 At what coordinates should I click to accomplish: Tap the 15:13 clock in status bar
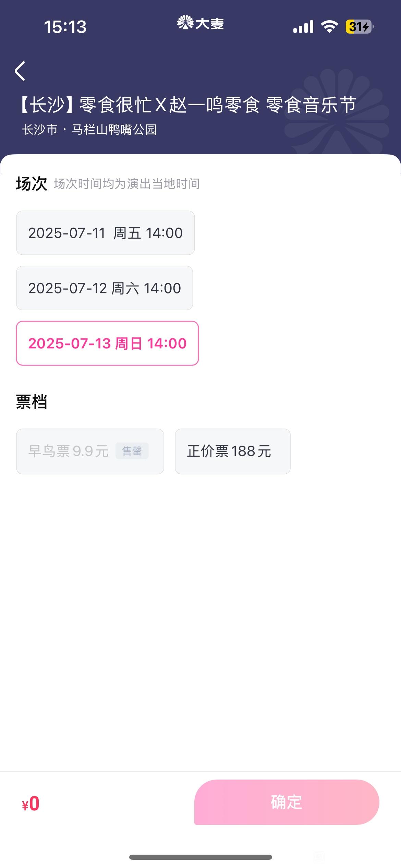point(65,27)
